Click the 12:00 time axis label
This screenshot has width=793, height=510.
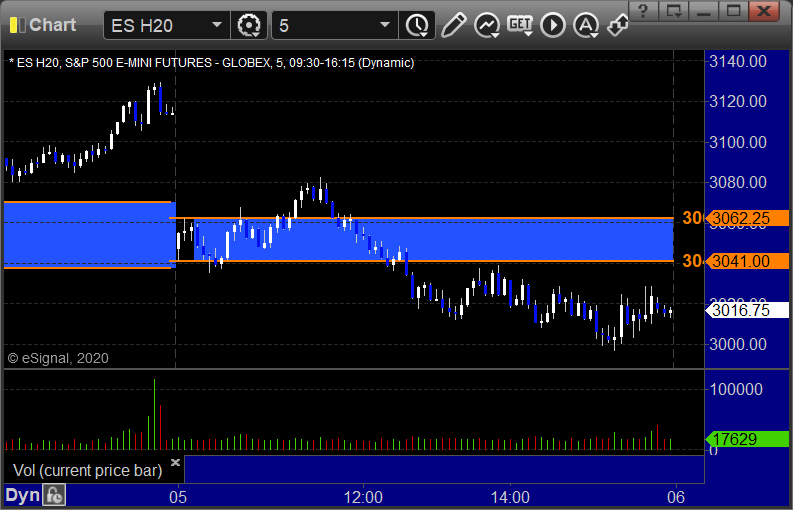tap(363, 497)
